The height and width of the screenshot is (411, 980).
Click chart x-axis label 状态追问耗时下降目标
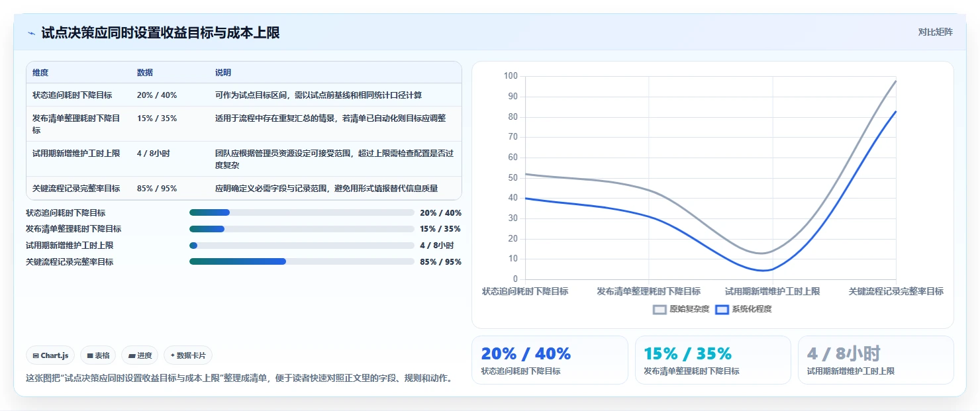(x=525, y=291)
